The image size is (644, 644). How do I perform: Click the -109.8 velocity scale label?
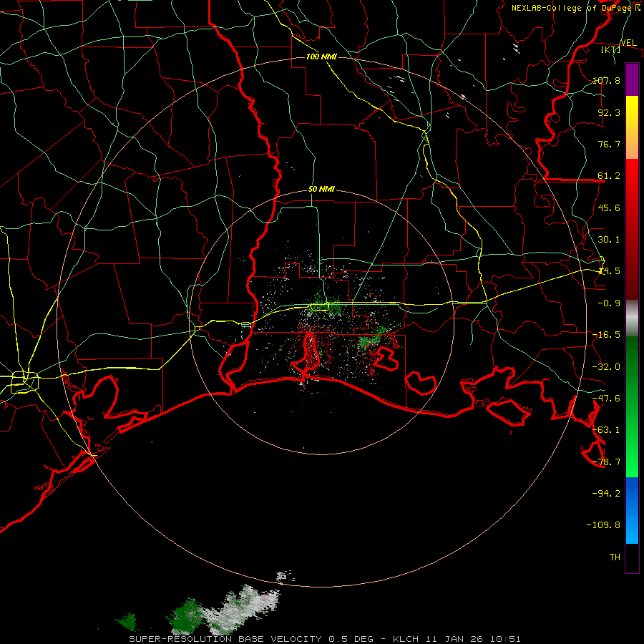604,525
